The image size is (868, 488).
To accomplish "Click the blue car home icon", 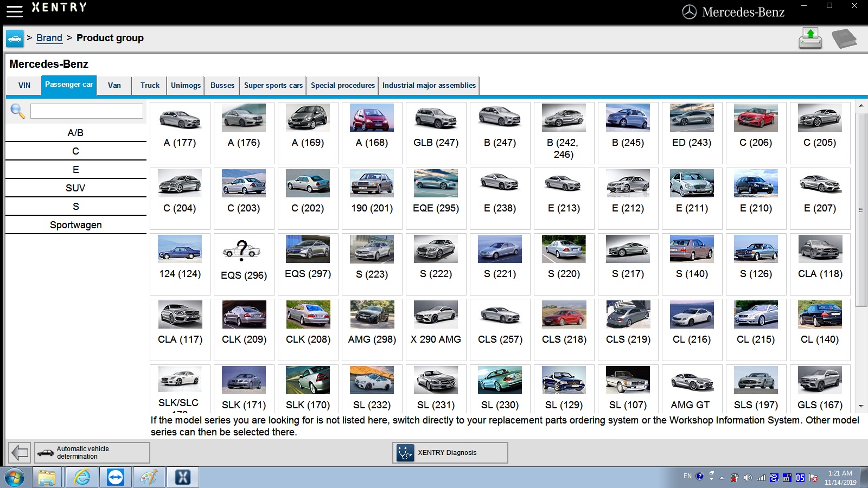I will (15, 38).
